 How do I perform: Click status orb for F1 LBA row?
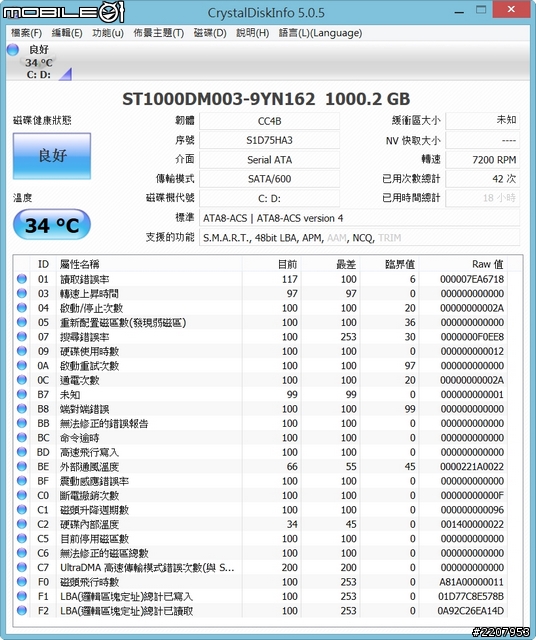pyautogui.click(x=22, y=596)
